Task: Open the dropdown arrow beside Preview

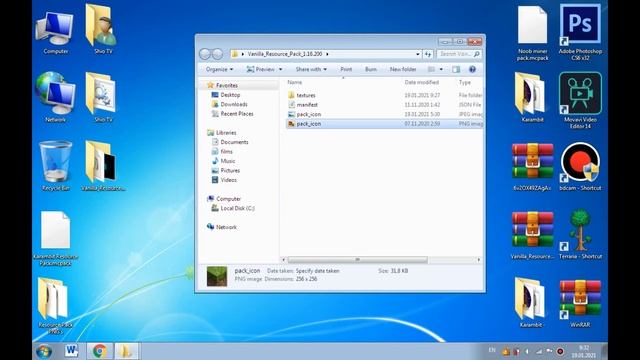Action: pos(280,69)
